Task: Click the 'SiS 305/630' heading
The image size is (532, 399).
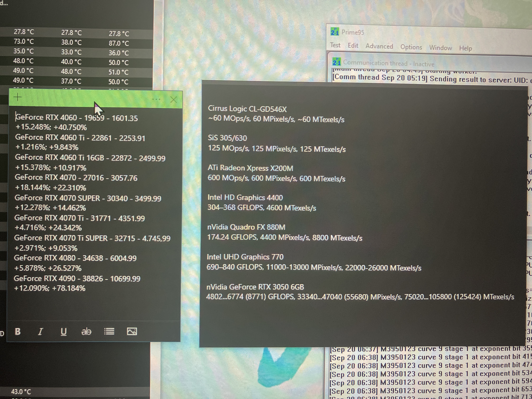Action: 227,138
